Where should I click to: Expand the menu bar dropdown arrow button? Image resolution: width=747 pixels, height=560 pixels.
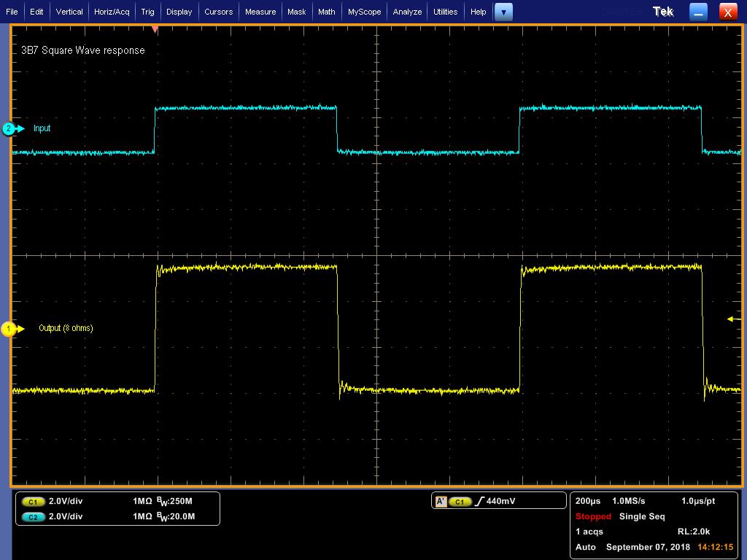coord(503,12)
